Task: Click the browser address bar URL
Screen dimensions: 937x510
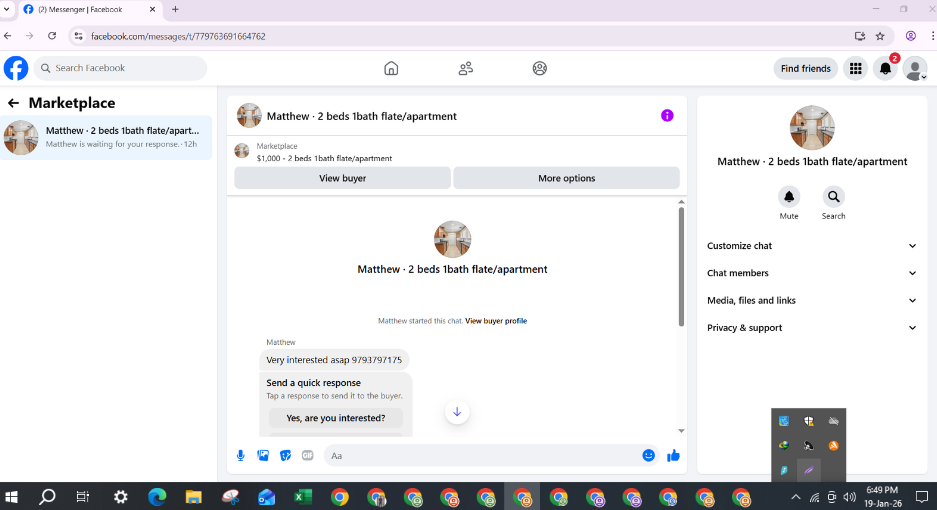Action: [178, 36]
